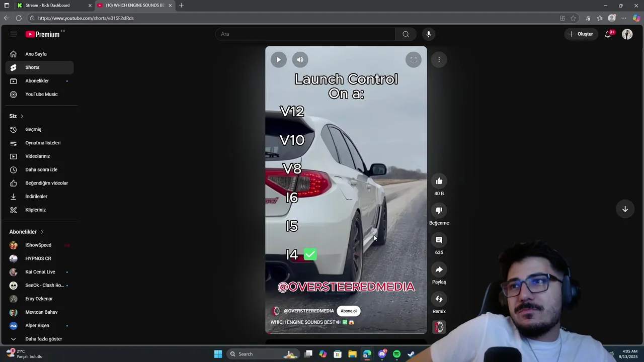Select Shorts in the sidebar
The image size is (644, 362).
click(40, 67)
